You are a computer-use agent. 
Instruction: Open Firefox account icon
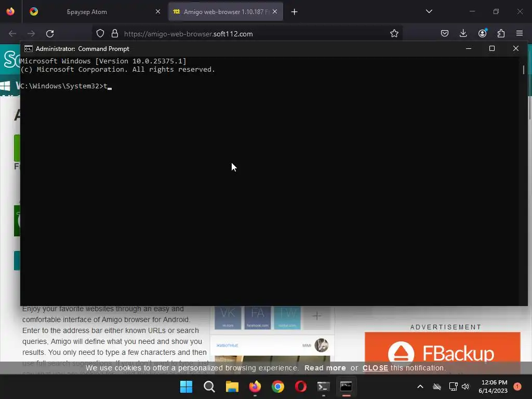pos(482,33)
